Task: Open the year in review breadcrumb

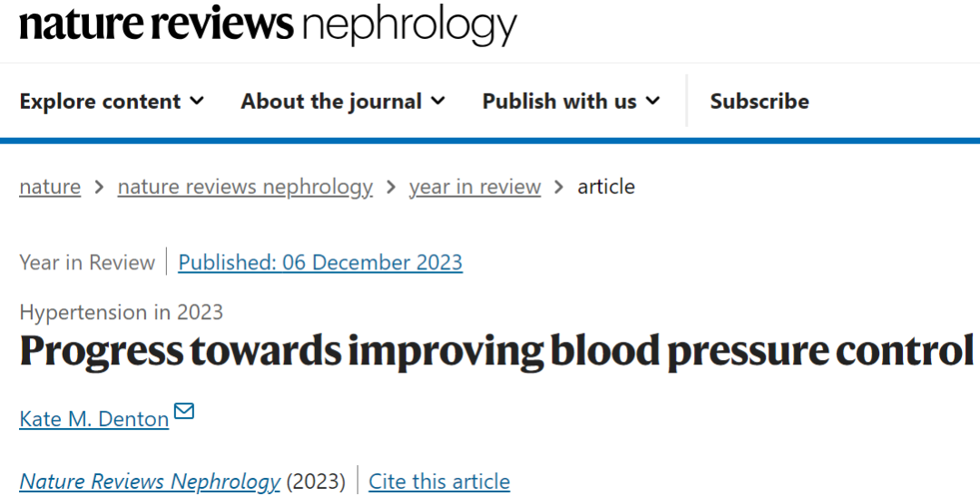Action: [x=475, y=187]
